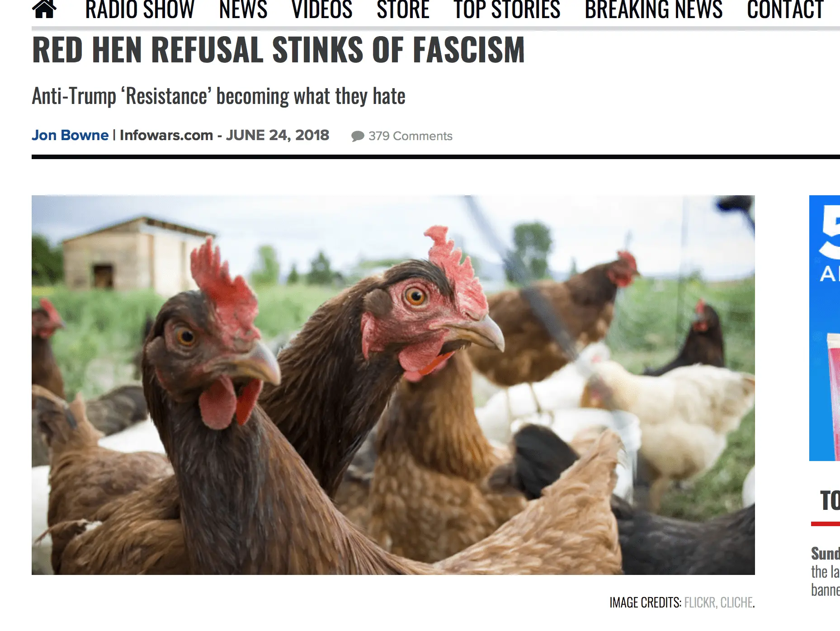Visit the Store page
The image size is (840, 631).
(403, 9)
